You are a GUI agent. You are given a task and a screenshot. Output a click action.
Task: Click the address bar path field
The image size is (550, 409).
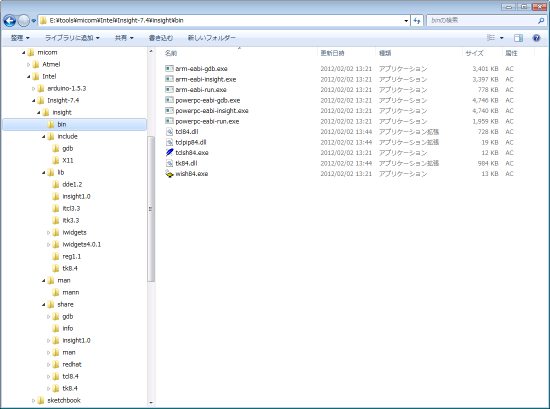coord(224,21)
